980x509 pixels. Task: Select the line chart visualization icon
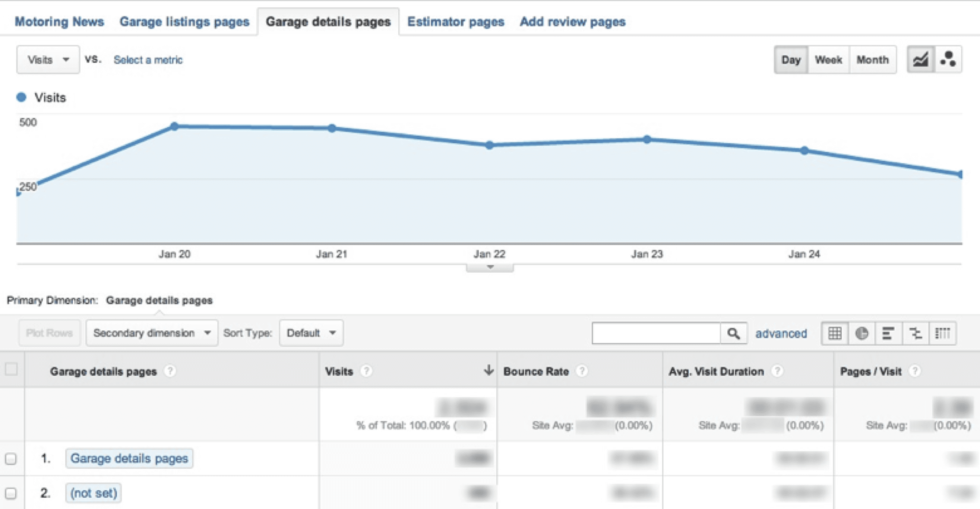[921, 59]
